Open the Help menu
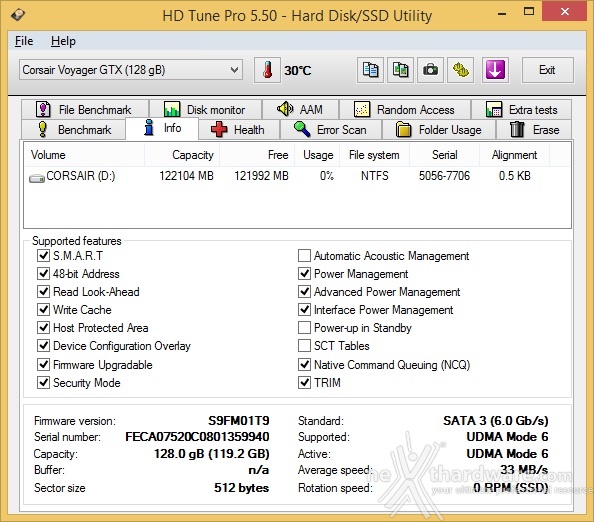 [x=63, y=41]
